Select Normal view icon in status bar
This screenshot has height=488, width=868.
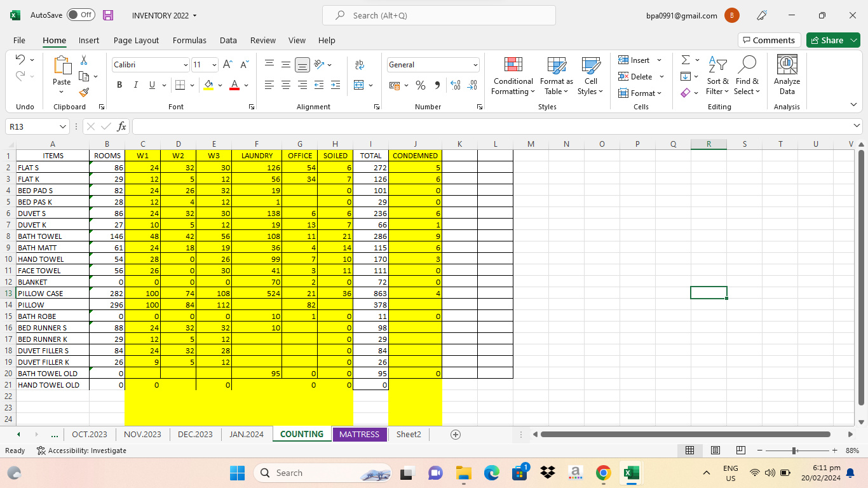pos(689,451)
